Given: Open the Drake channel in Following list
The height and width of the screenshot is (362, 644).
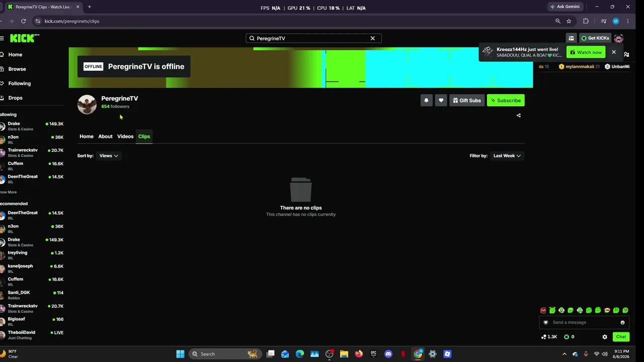Looking at the screenshot, I should pyautogui.click(x=32, y=126).
